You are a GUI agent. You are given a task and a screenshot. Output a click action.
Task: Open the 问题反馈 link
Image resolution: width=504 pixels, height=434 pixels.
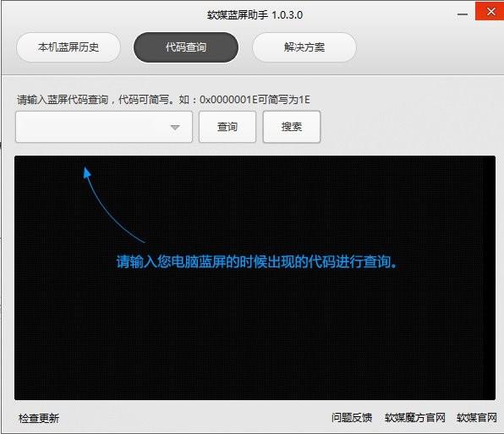click(x=352, y=418)
